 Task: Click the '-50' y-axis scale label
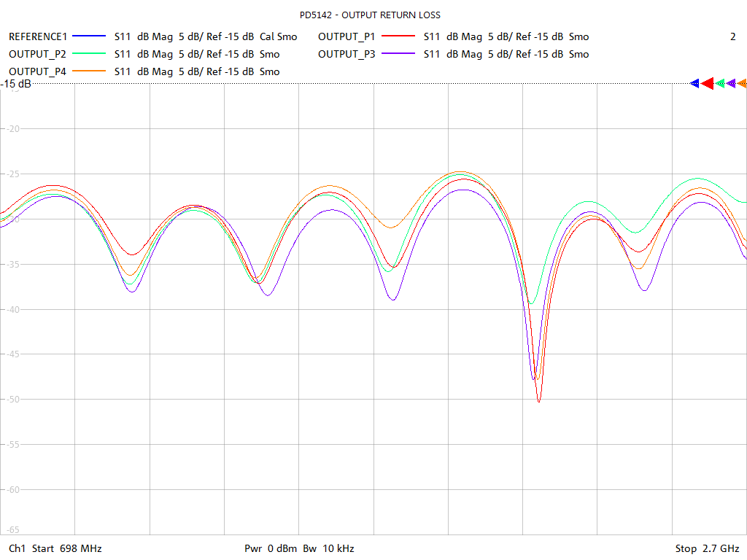(x=13, y=400)
